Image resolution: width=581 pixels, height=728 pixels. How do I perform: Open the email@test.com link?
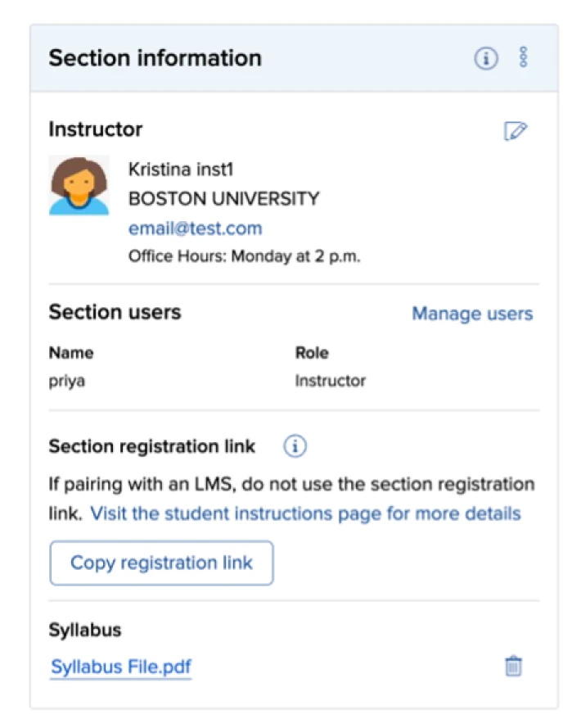pos(196,228)
